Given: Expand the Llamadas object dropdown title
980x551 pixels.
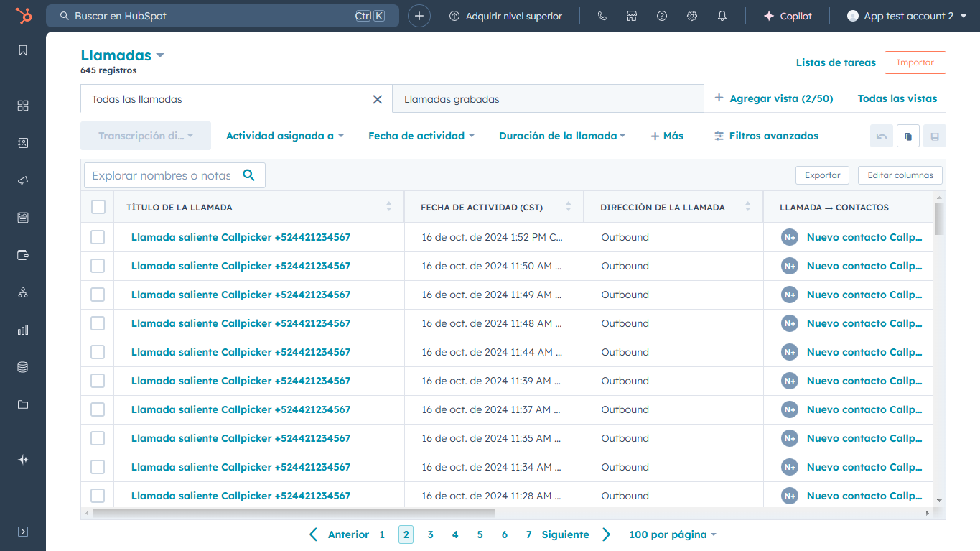Looking at the screenshot, I should (123, 55).
